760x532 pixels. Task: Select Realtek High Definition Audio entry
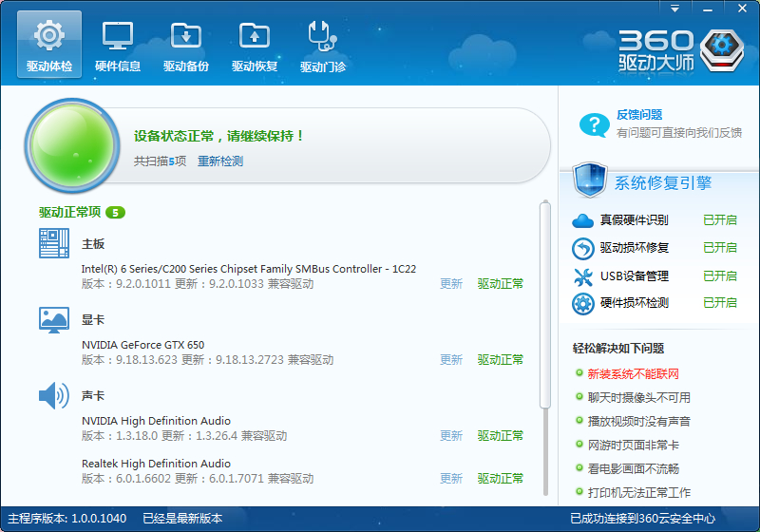coord(156,464)
